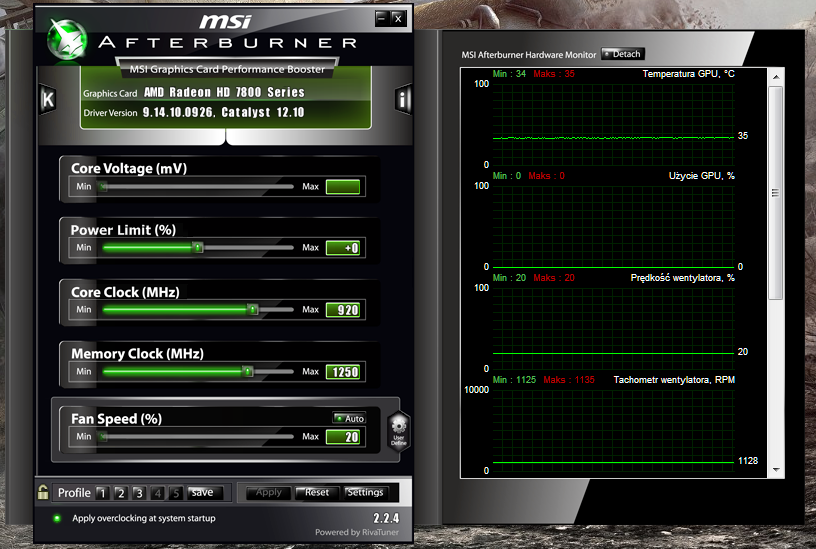Click the Fan Speed (%) label
Viewport: 816px width, 549px height.
click(117, 419)
